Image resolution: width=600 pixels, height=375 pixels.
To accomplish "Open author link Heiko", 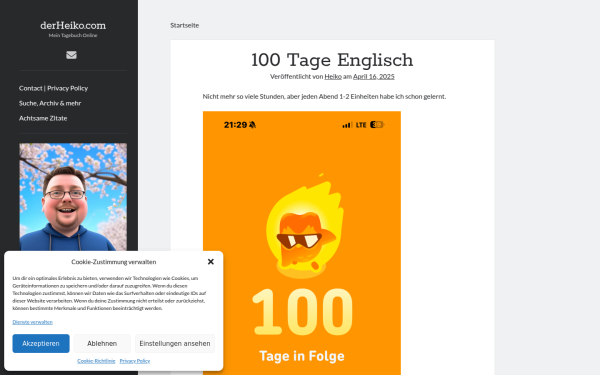I will pos(333,77).
